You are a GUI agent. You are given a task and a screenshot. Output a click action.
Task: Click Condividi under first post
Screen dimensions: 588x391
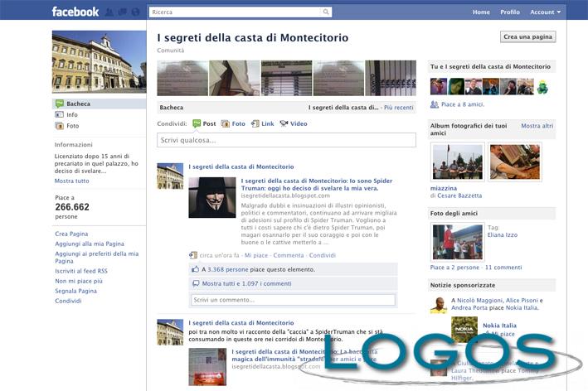[x=322, y=255]
